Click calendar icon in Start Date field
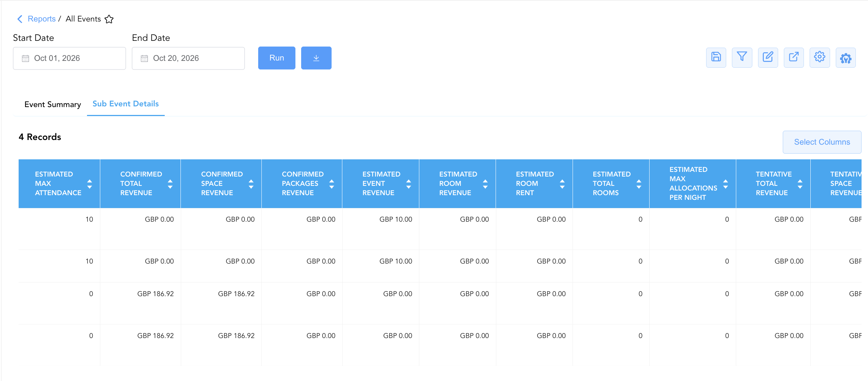 [x=25, y=58]
